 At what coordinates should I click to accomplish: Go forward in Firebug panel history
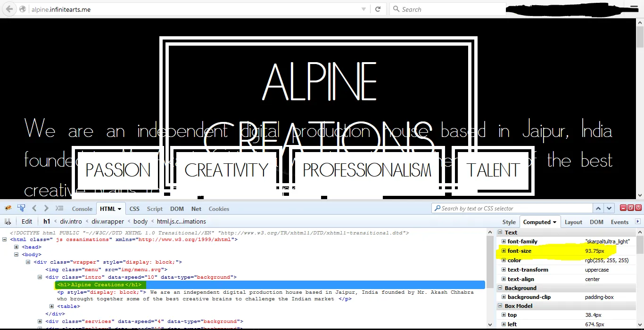click(46, 208)
